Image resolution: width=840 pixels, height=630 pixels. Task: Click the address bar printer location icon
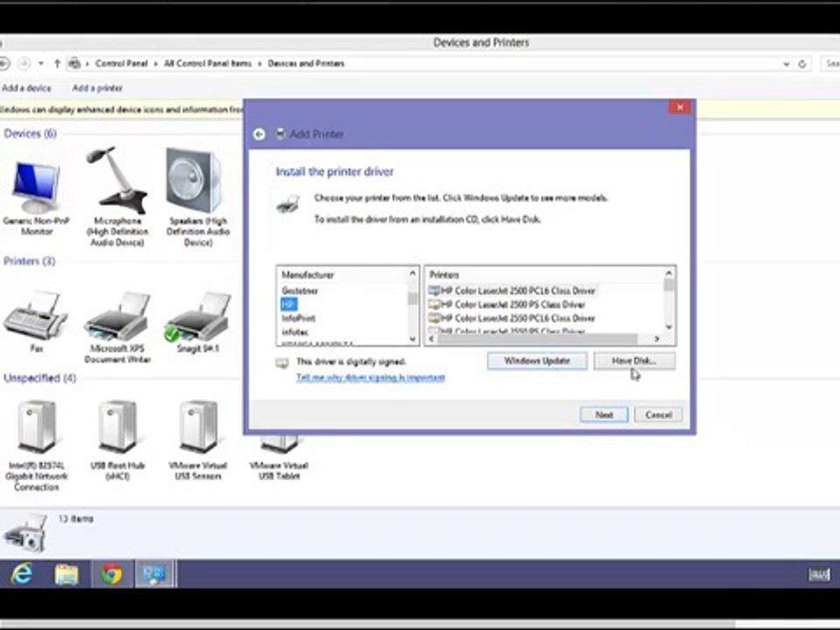(75, 64)
